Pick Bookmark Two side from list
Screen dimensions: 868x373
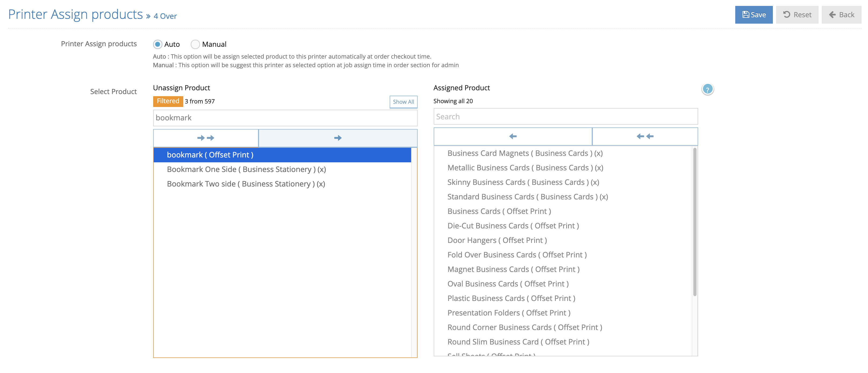tap(246, 184)
